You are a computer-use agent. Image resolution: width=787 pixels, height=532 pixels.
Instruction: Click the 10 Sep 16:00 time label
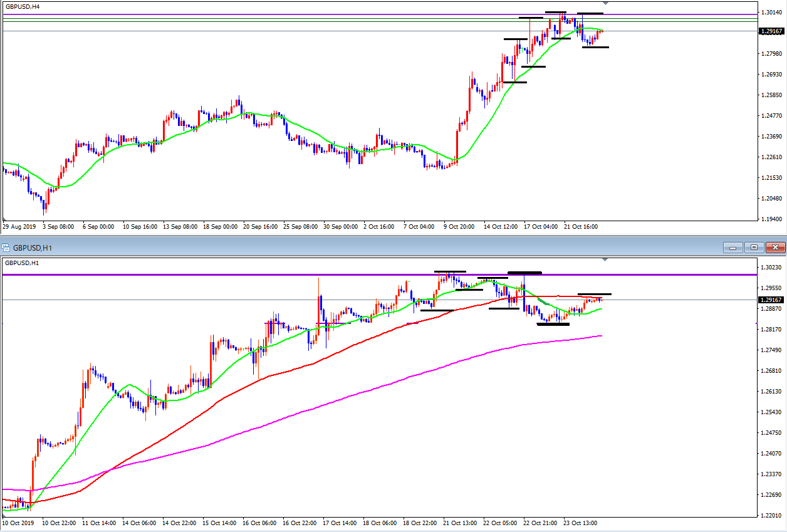click(140, 227)
